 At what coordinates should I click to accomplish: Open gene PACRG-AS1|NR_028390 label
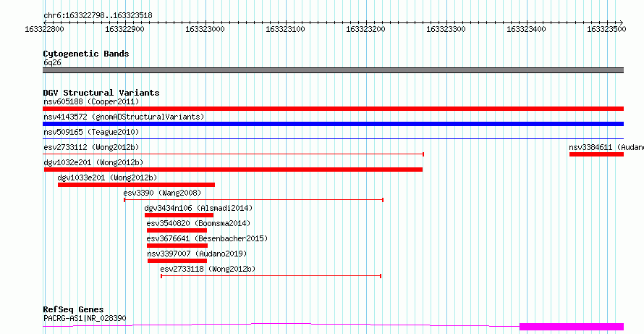pos(85,318)
